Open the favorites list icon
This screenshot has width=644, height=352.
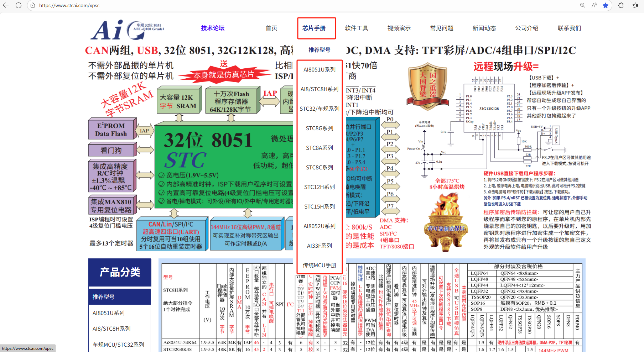pos(635,5)
